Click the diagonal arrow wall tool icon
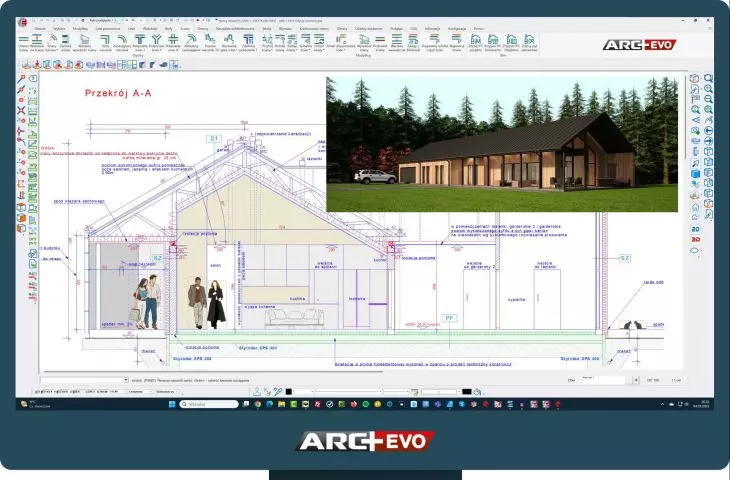The image size is (730, 480). pos(190,39)
